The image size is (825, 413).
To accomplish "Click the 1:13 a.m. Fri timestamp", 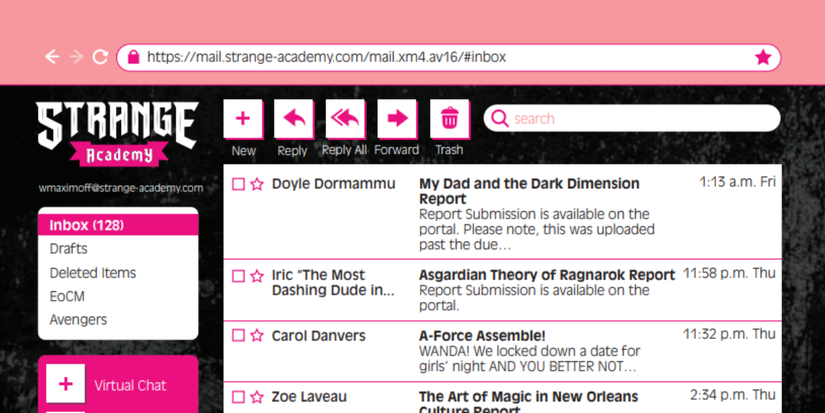I will (x=737, y=182).
